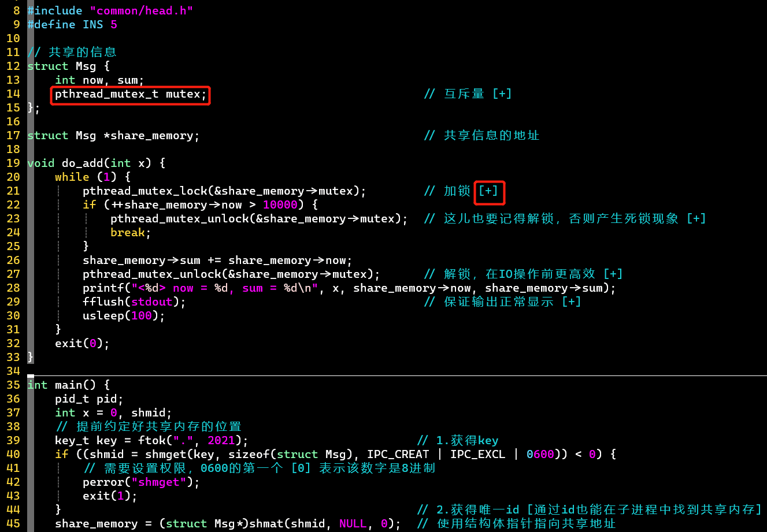The image size is (767, 532).
Task: Click "share_memory->sum += share_memory->now;" on line 26
Action: click(x=217, y=260)
